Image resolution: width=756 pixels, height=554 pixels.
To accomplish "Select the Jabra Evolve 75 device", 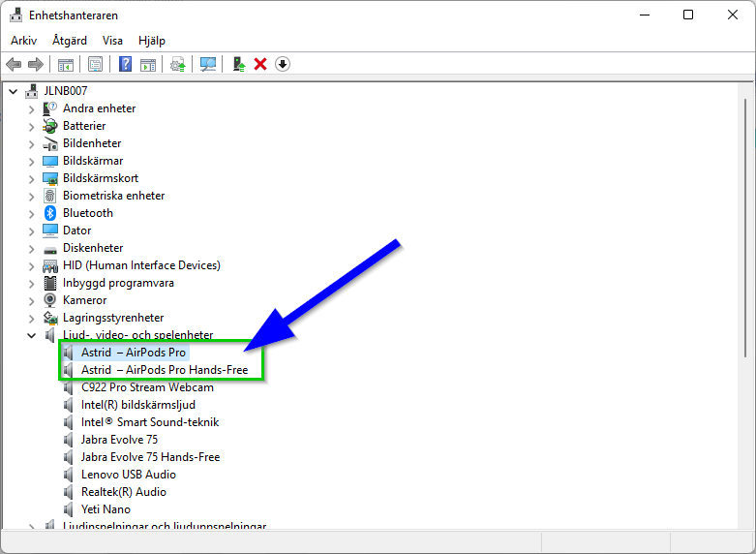I will [x=119, y=439].
